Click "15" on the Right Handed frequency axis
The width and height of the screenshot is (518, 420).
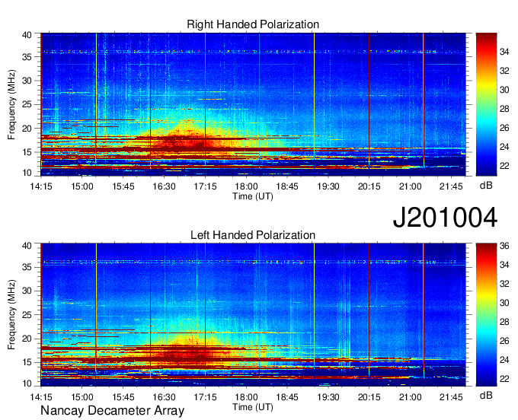[x=27, y=152]
